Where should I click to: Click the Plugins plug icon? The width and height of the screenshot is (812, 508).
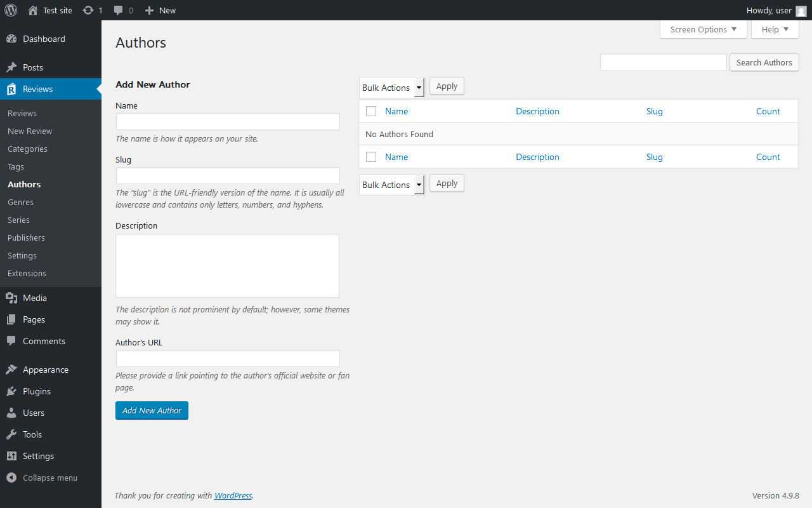click(x=11, y=391)
